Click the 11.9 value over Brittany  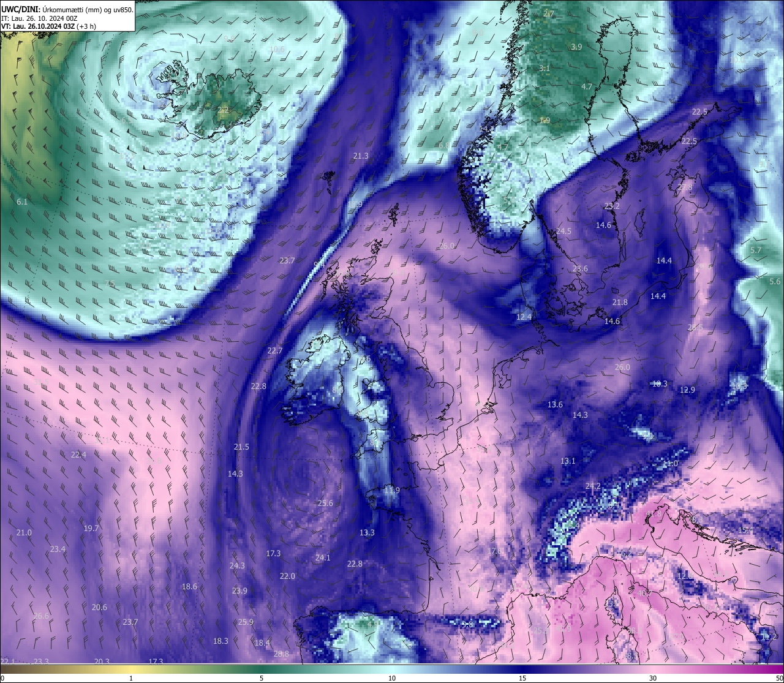coord(392,490)
